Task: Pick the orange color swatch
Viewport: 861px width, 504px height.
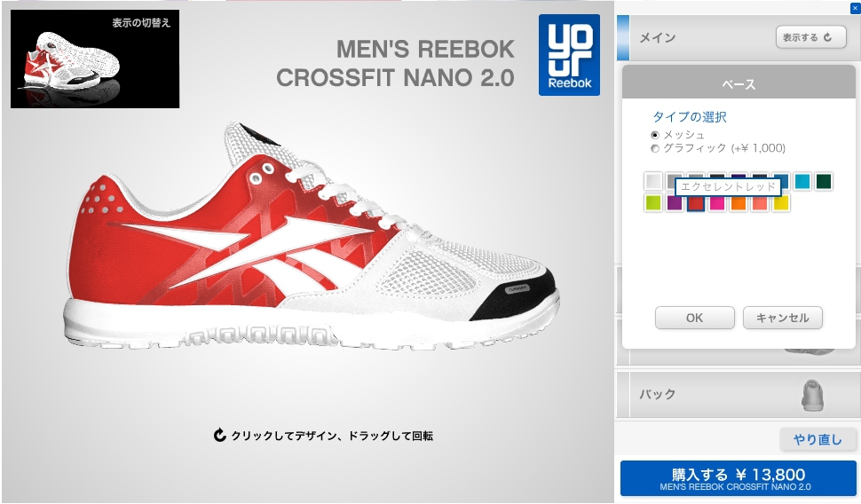Action: click(x=739, y=203)
